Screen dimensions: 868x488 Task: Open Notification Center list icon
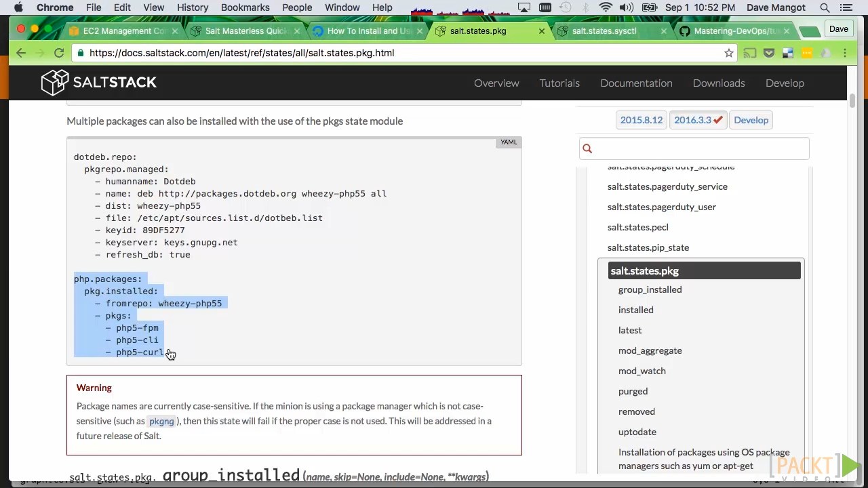(846, 7)
